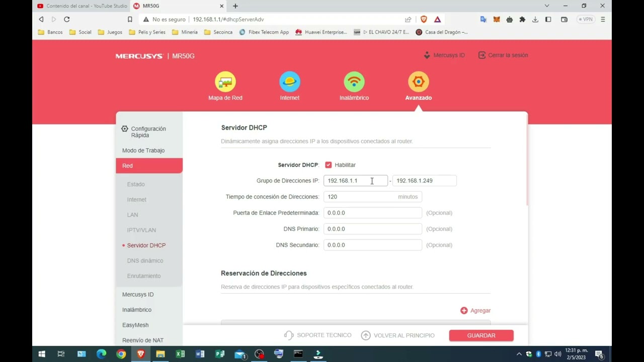Viewport: 644px width, 362px height.
Task: Open the Inalámbrico wifi icon
Action: click(x=354, y=82)
